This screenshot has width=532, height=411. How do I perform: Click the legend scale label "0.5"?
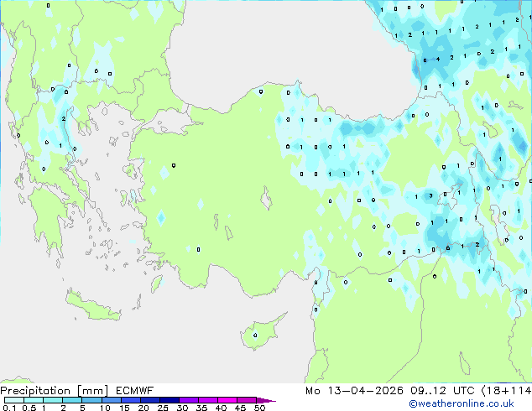coord(29,408)
